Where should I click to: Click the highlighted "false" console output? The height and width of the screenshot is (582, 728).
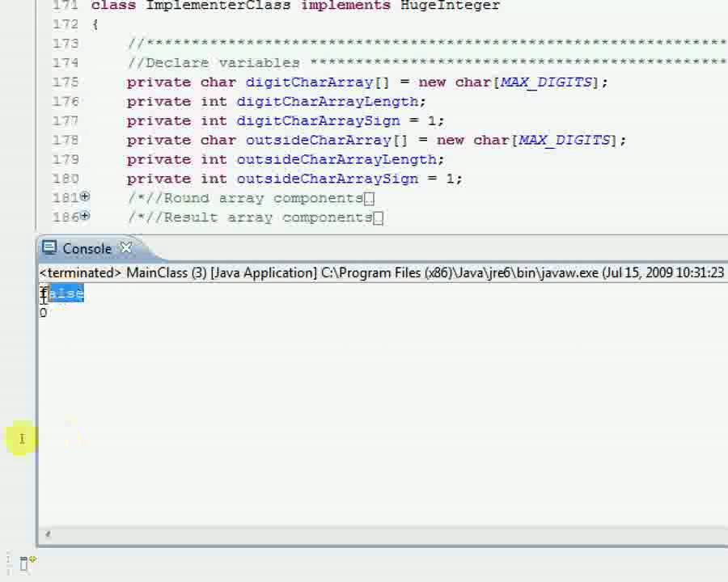click(x=62, y=293)
